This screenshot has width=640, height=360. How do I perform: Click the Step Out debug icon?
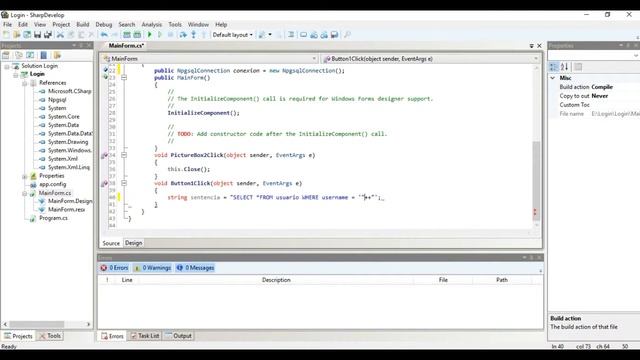pos(204,35)
